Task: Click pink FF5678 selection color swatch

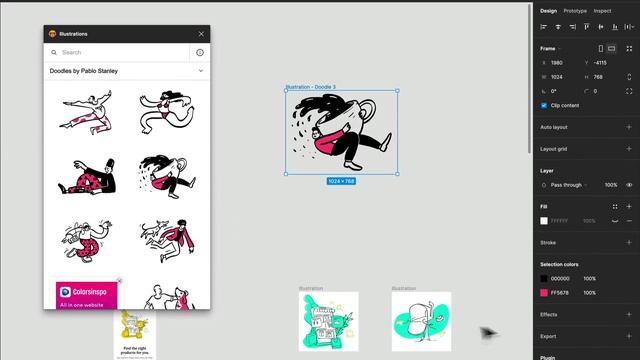Action: tap(544, 293)
